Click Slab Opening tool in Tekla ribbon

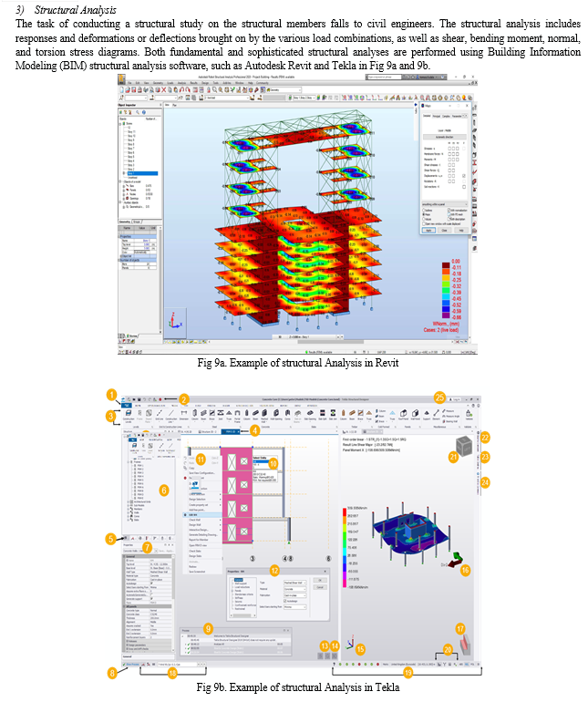coord(310,416)
